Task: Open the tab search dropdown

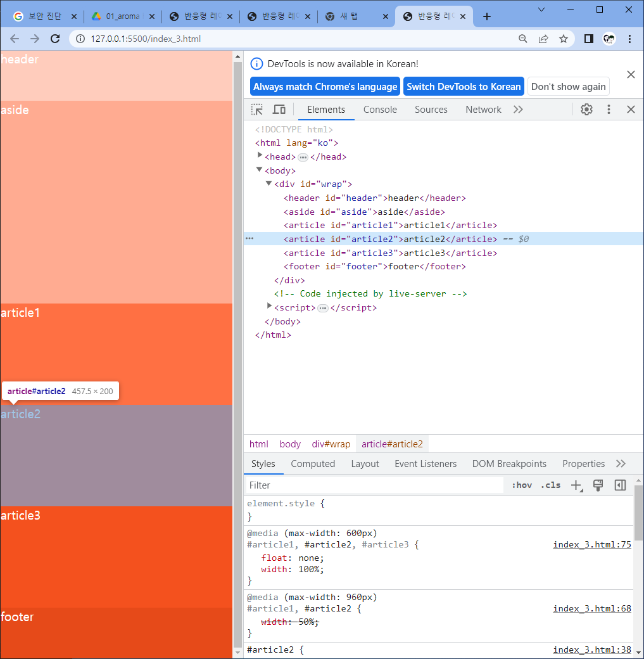Action: [x=541, y=10]
